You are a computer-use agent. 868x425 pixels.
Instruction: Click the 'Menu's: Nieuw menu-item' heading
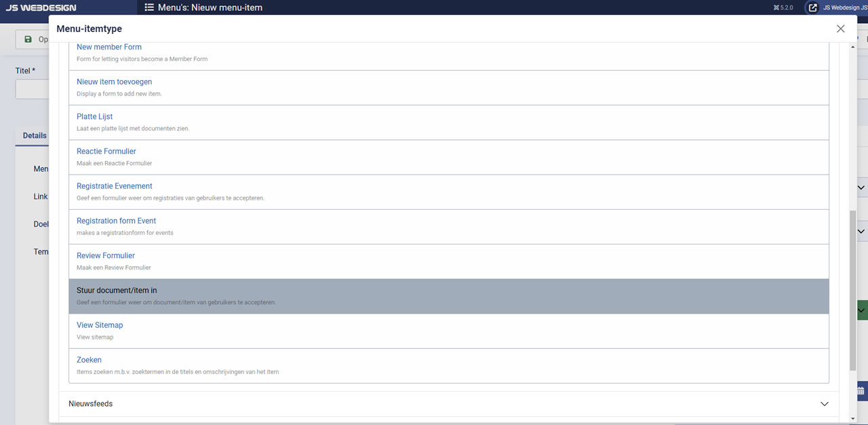(210, 7)
